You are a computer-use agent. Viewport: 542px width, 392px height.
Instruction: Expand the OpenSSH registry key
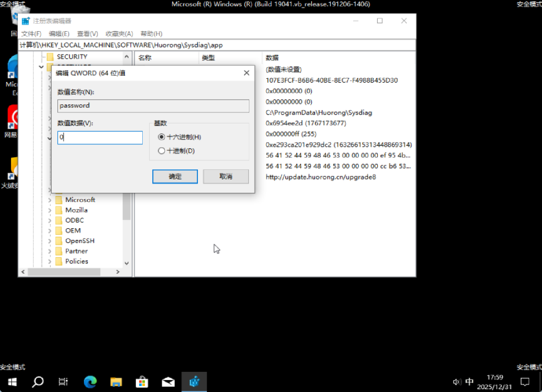(50, 241)
